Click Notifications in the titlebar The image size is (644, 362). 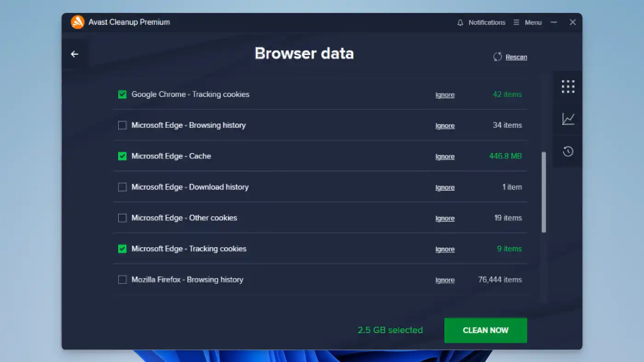click(x=486, y=22)
